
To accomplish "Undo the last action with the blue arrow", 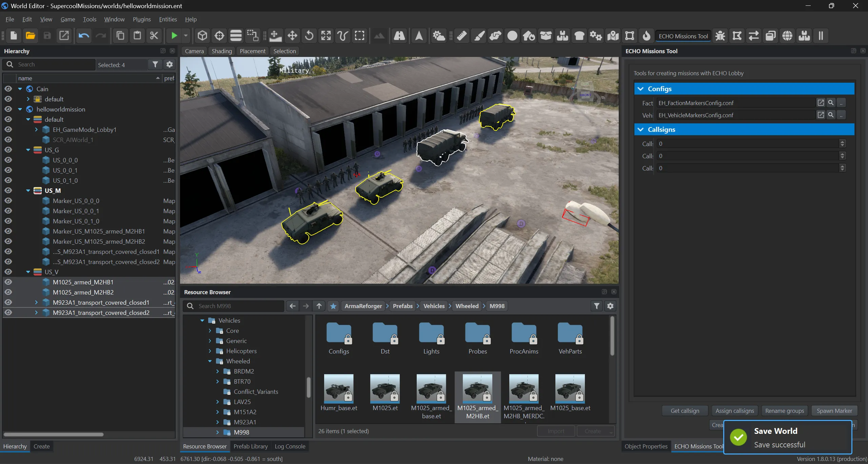I will 84,36.
